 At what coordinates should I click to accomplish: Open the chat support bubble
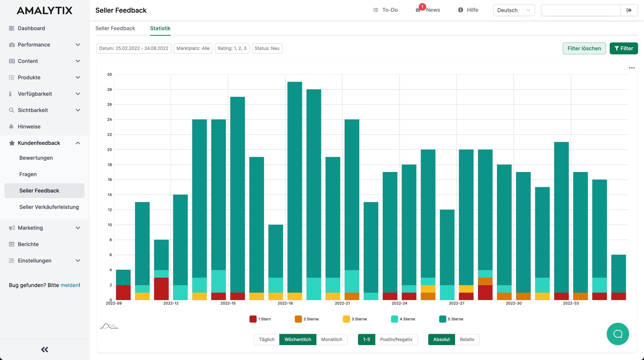pos(618,334)
